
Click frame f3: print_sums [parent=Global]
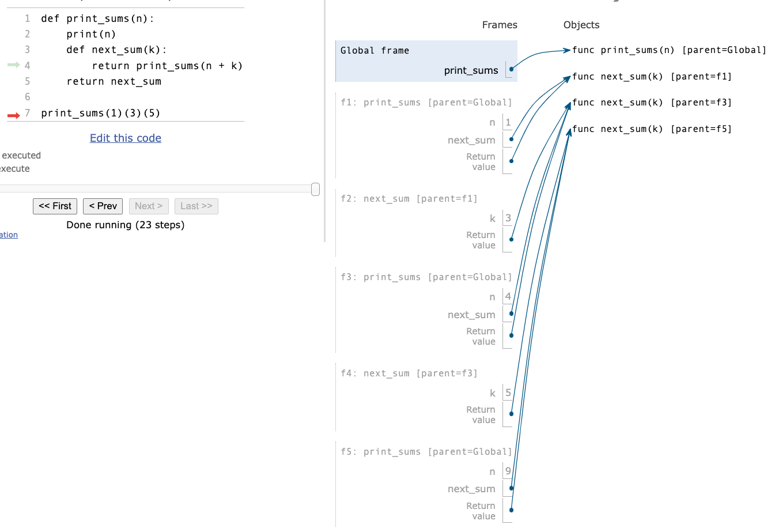[426, 277]
